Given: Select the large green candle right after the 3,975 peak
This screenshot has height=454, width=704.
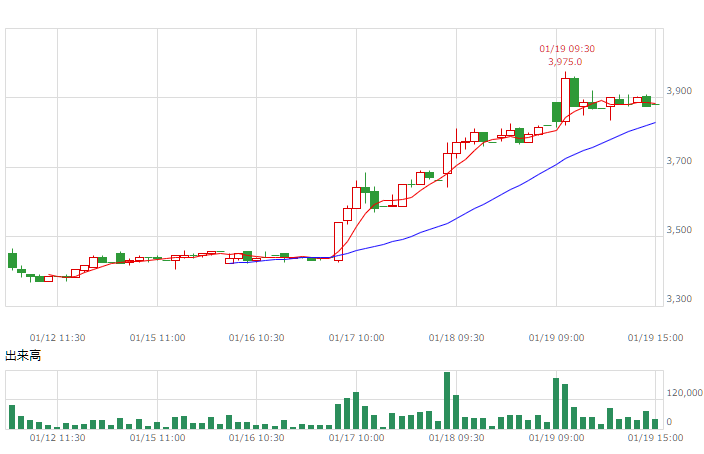Looking at the screenshot, I should click(x=574, y=93).
